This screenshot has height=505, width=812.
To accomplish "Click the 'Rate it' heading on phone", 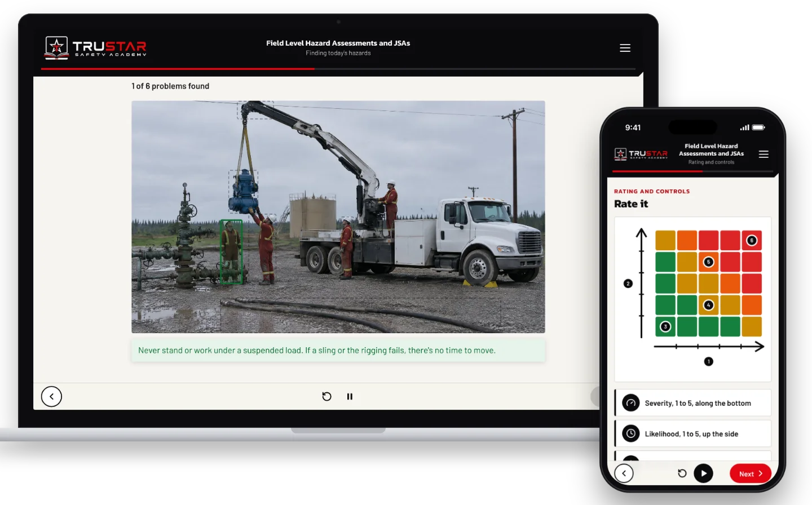I will click(x=631, y=204).
